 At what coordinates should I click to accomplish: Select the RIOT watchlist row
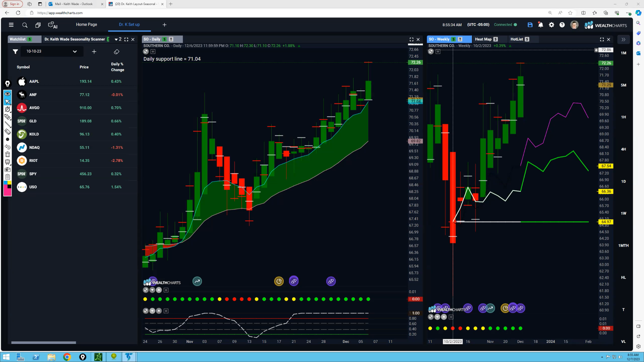(73, 161)
